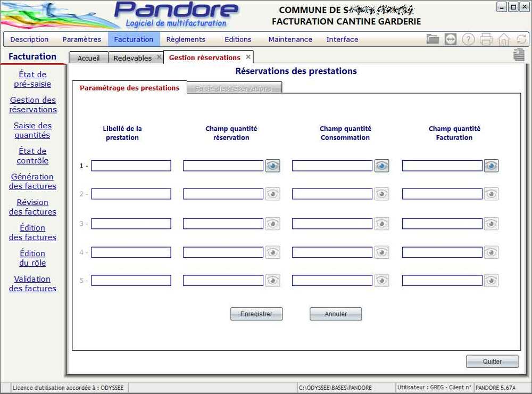Image resolution: width=532 pixels, height=394 pixels.
Task: Click the refresh arrows icon
Action: (x=521, y=39)
